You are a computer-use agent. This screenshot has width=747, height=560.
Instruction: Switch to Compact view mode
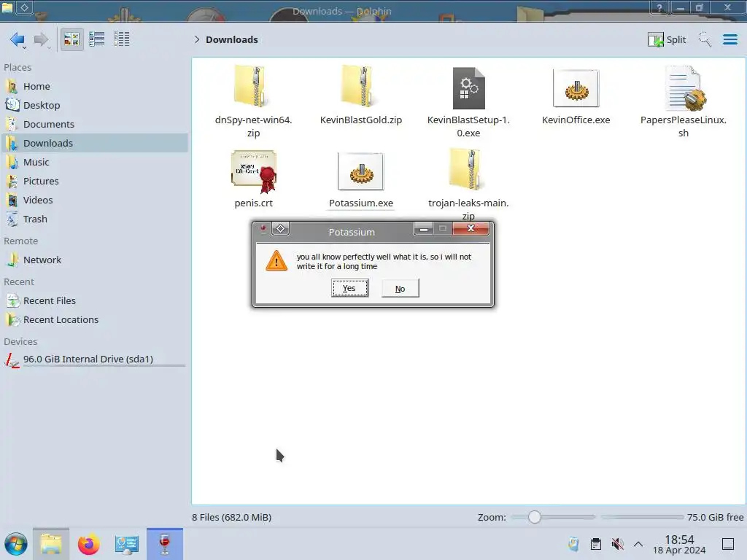tap(97, 39)
